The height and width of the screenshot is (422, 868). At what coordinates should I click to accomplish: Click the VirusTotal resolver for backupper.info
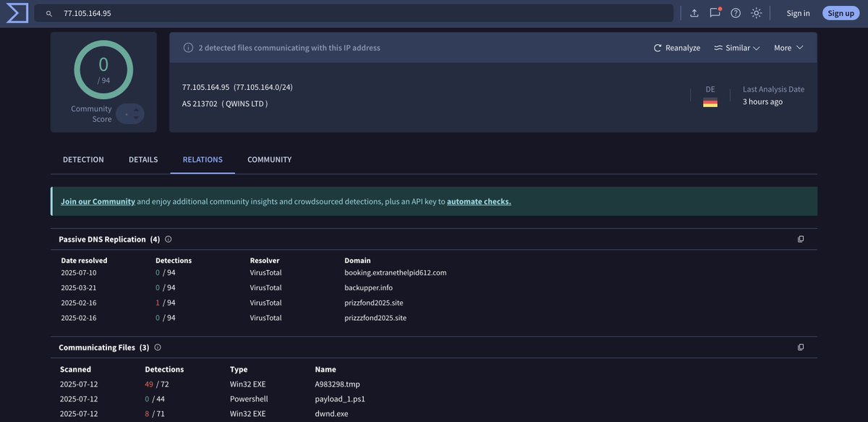pos(266,288)
